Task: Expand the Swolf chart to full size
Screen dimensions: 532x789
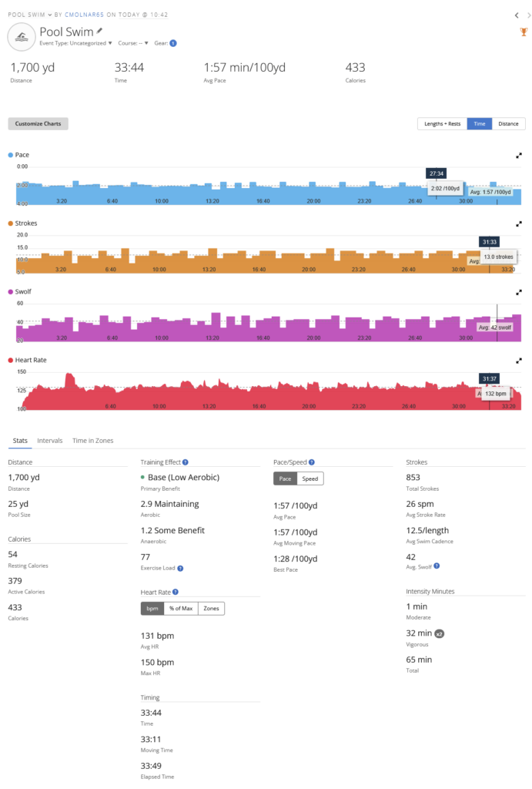Action: (519, 292)
